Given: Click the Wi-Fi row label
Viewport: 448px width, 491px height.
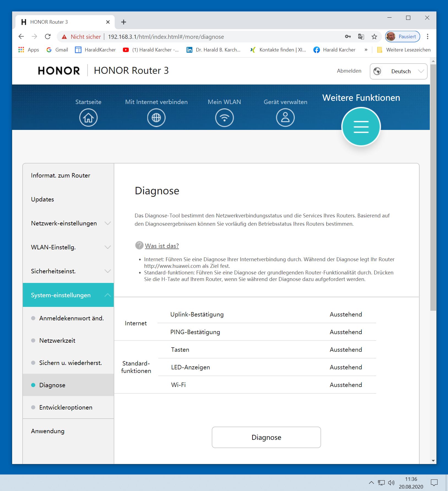Looking at the screenshot, I should click(178, 385).
